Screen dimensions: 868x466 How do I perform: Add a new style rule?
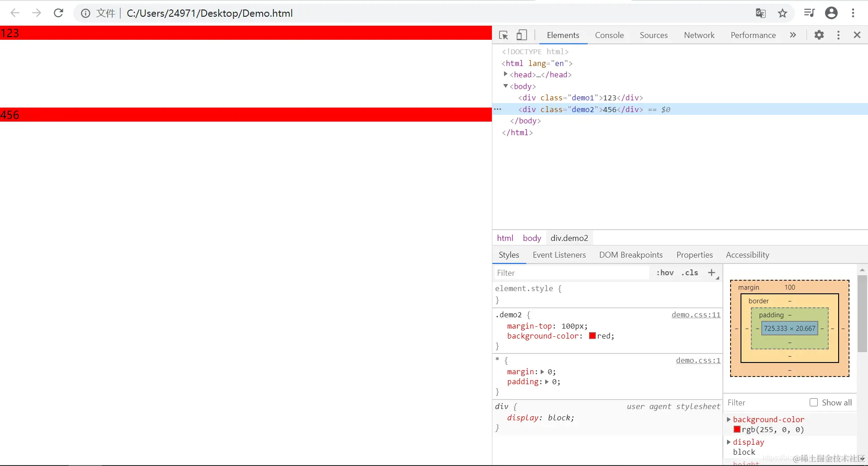pyautogui.click(x=712, y=273)
